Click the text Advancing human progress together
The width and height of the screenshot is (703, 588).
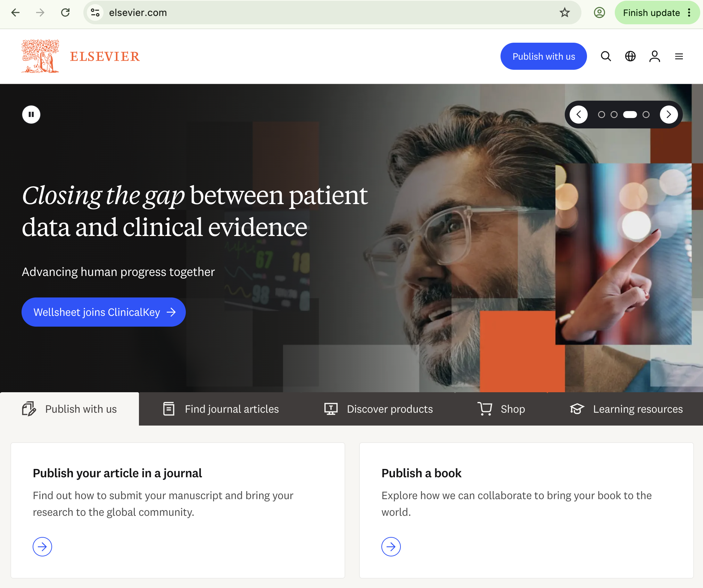click(x=118, y=272)
